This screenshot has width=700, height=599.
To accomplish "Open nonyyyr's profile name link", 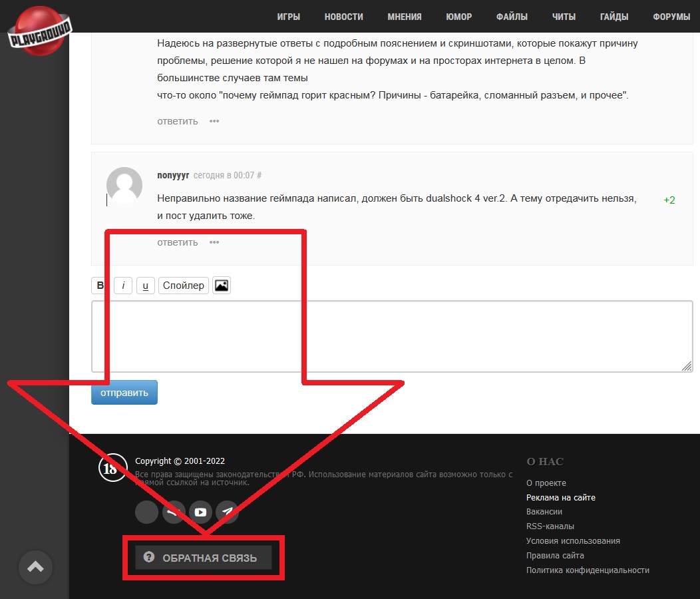I will point(173,175).
